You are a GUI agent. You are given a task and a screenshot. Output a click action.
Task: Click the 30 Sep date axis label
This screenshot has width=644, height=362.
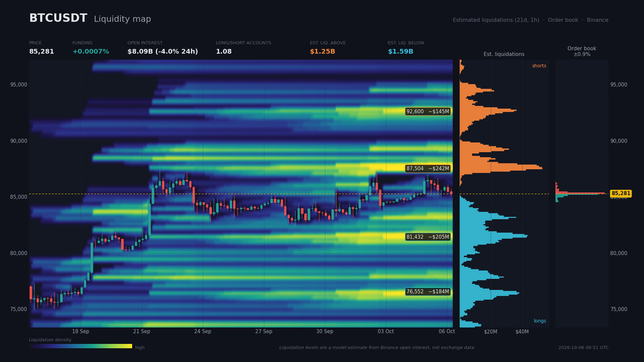325,331
